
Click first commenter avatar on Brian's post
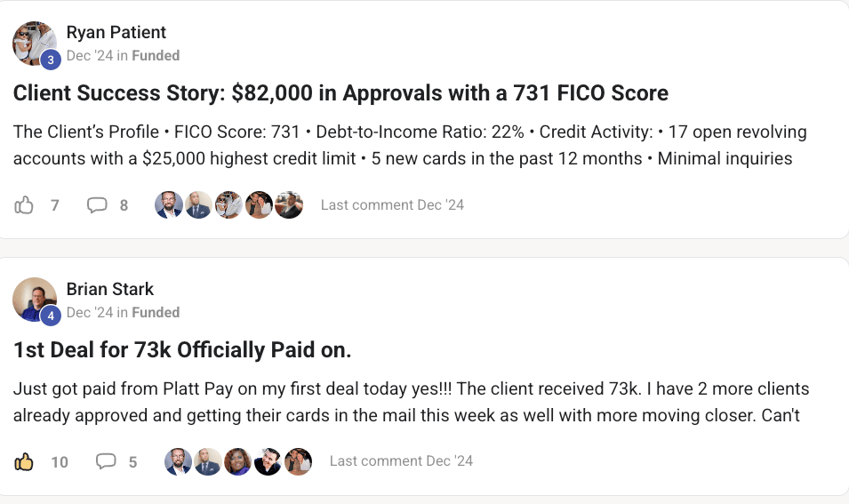point(178,461)
